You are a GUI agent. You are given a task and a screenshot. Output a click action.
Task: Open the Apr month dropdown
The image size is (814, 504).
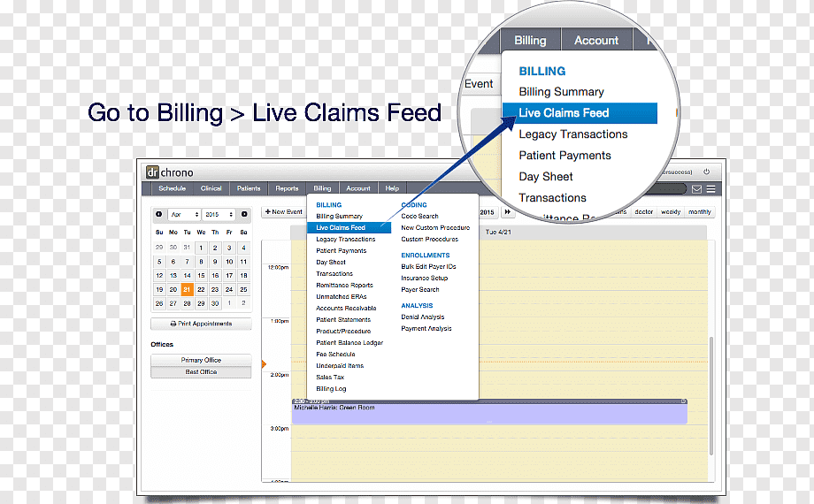pos(185,214)
